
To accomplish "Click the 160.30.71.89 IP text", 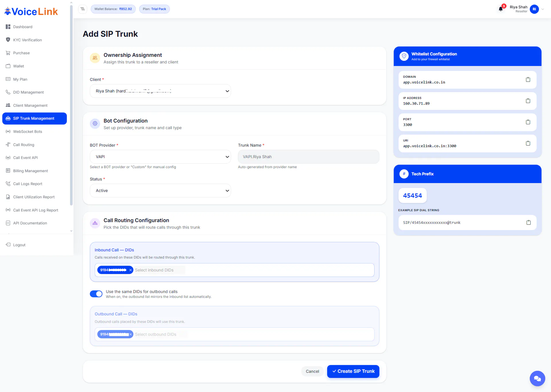I will [416, 104].
